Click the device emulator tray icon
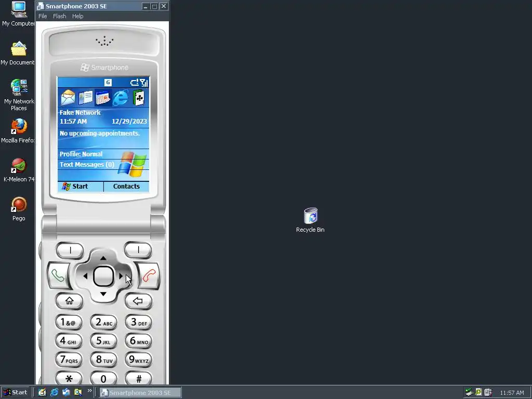 pos(488,392)
